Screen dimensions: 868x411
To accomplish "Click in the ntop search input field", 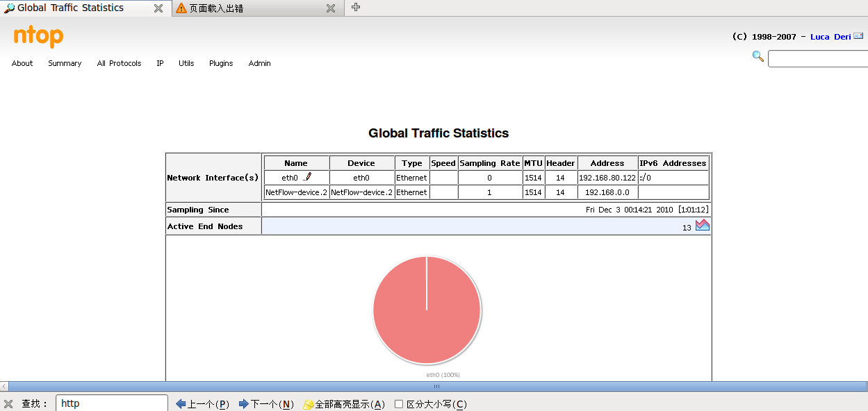I will pos(818,59).
